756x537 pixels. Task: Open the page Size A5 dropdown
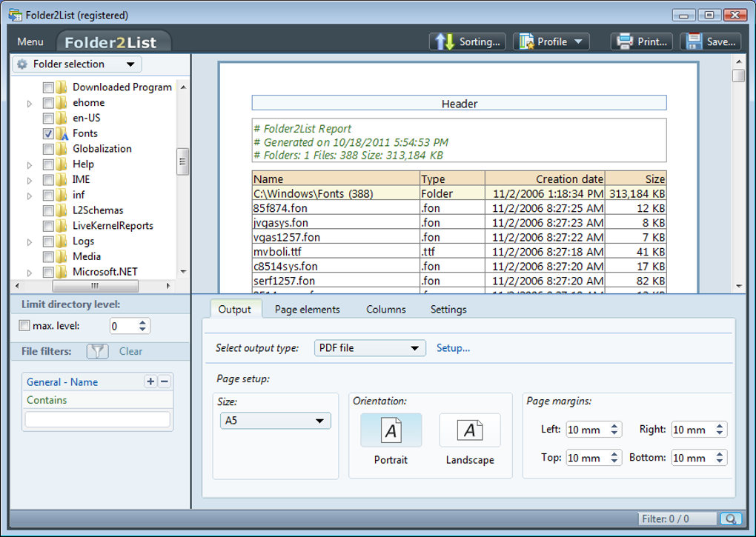point(276,421)
